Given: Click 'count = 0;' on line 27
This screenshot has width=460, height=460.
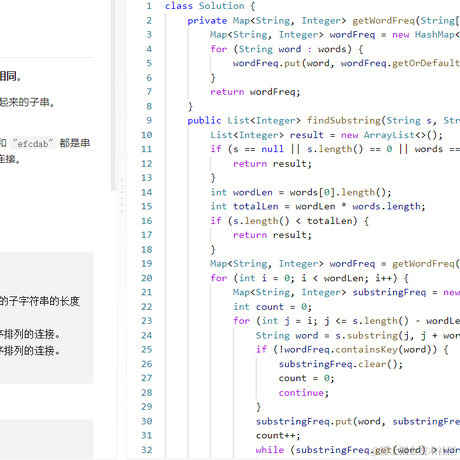Looking at the screenshot, I should point(306,378).
